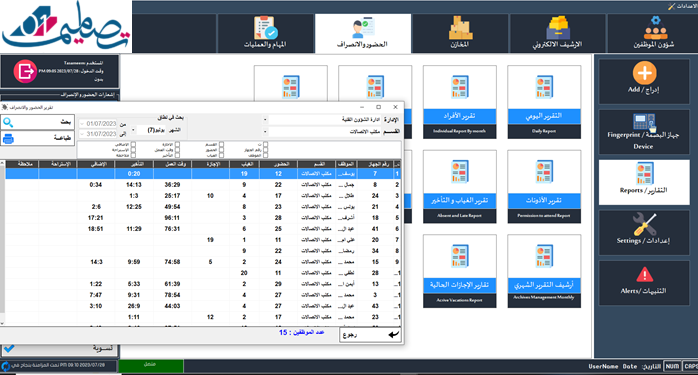Maximize the attendance report dialog

pos(378,107)
